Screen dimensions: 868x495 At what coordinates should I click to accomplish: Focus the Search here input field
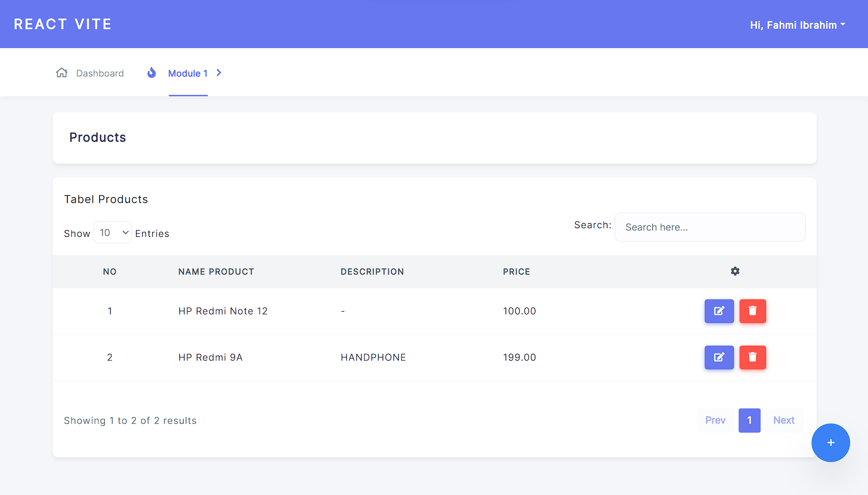(710, 227)
